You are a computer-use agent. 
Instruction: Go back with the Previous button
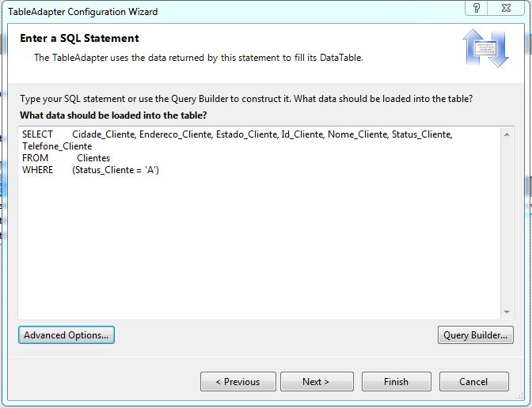pyautogui.click(x=237, y=382)
